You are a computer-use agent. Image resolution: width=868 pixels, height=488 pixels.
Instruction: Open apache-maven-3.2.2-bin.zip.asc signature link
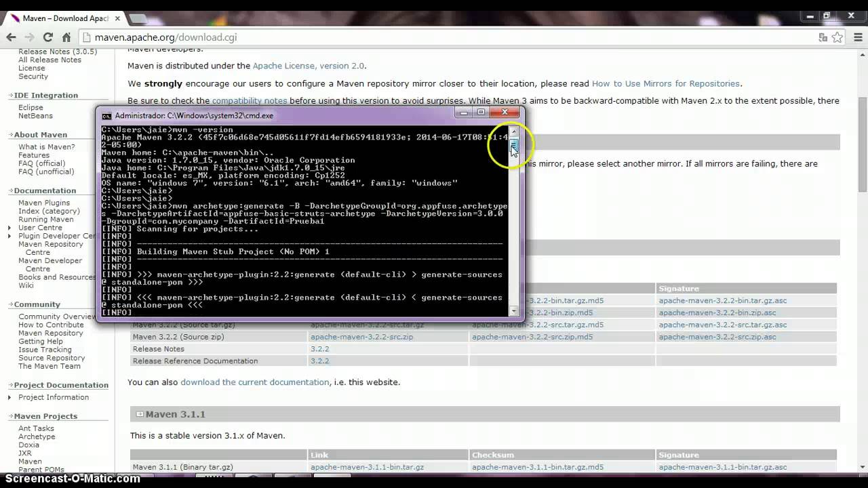pos(717,312)
